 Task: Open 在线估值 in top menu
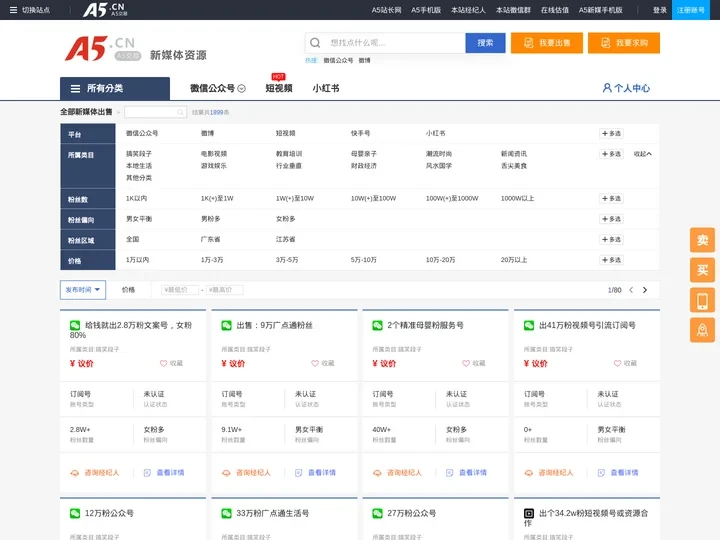(x=555, y=10)
